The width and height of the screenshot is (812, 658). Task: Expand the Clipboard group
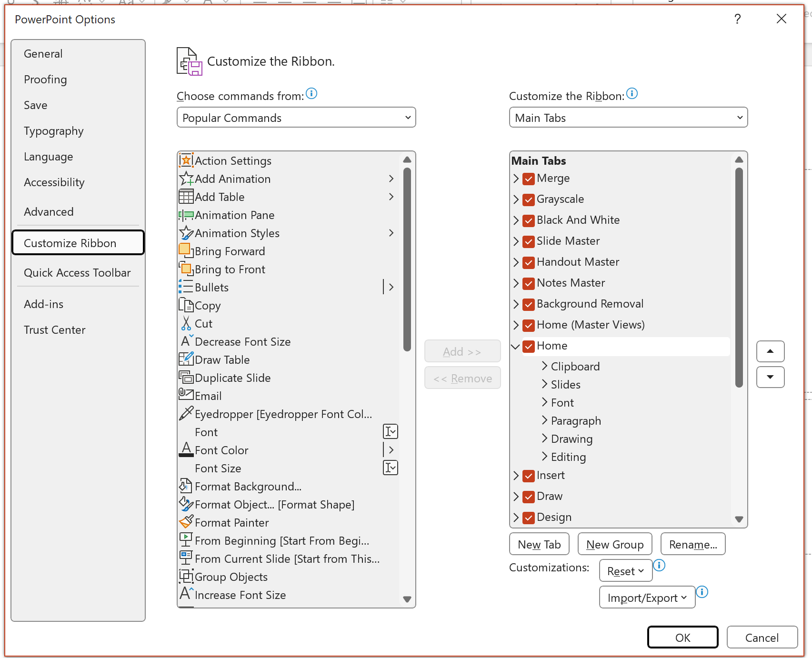(x=545, y=366)
